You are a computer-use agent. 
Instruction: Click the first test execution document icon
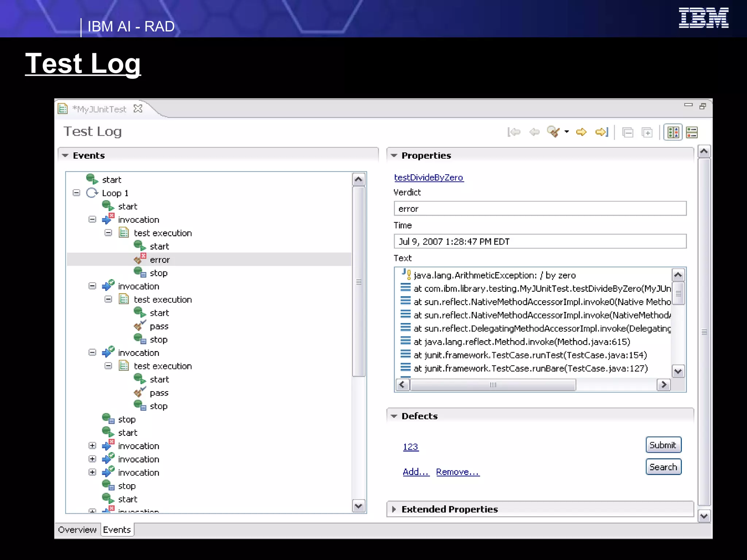(x=124, y=233)
